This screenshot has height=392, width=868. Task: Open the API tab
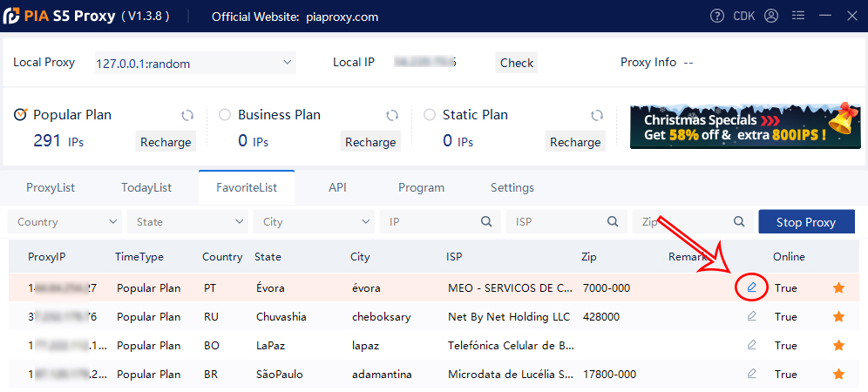337,187
